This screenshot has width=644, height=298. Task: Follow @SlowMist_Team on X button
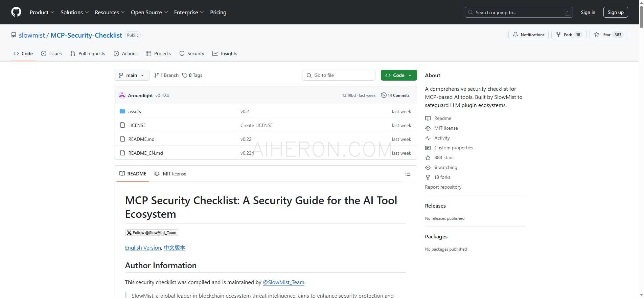152,233
